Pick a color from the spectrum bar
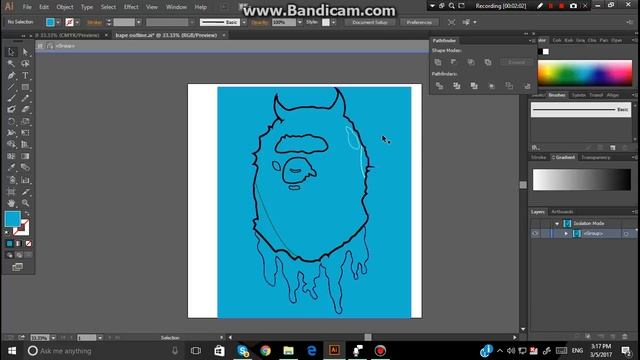640x360 pixels. [585, 73]
